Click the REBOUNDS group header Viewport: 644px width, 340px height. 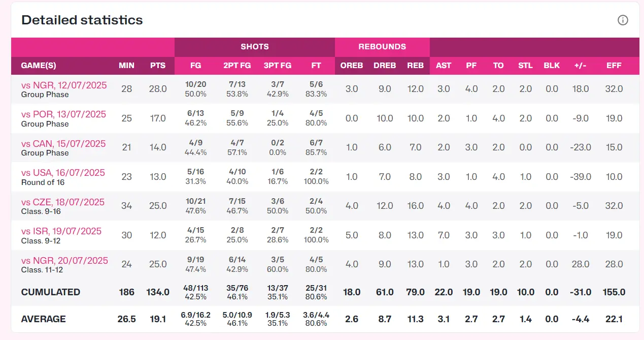(x=382, y=47)
